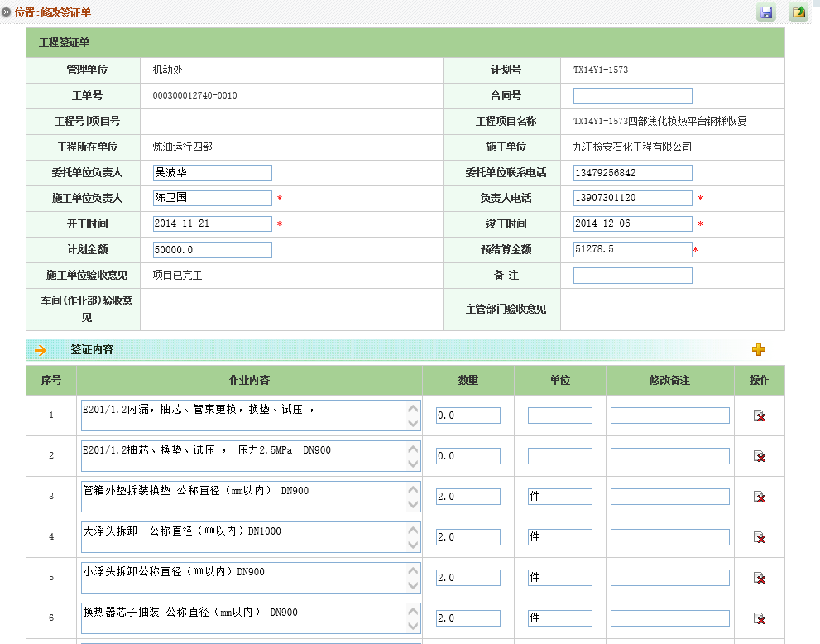The width and height of the screenshot is (820, 644).
Task: Click the 计划号 value TX14Y1-1573
Action: click(601, 70)
